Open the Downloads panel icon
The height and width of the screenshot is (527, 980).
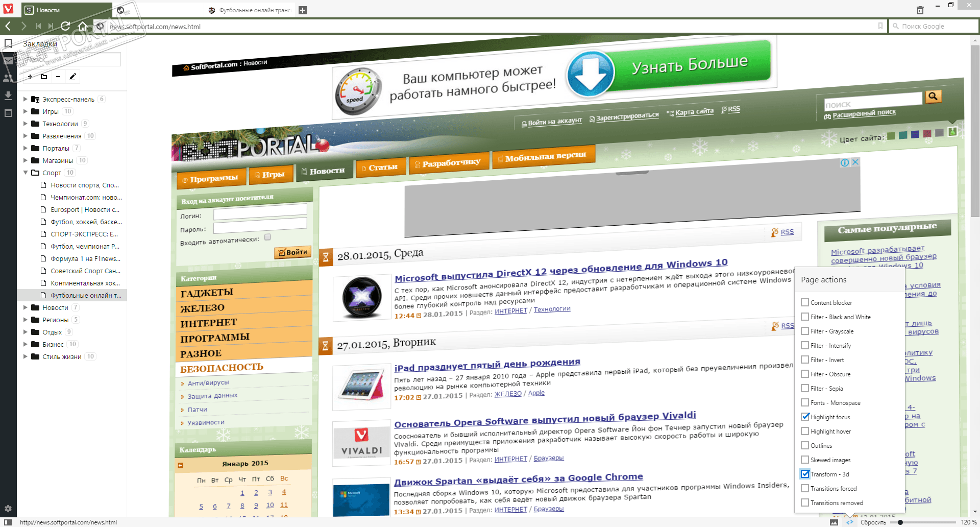click(8, 95)
